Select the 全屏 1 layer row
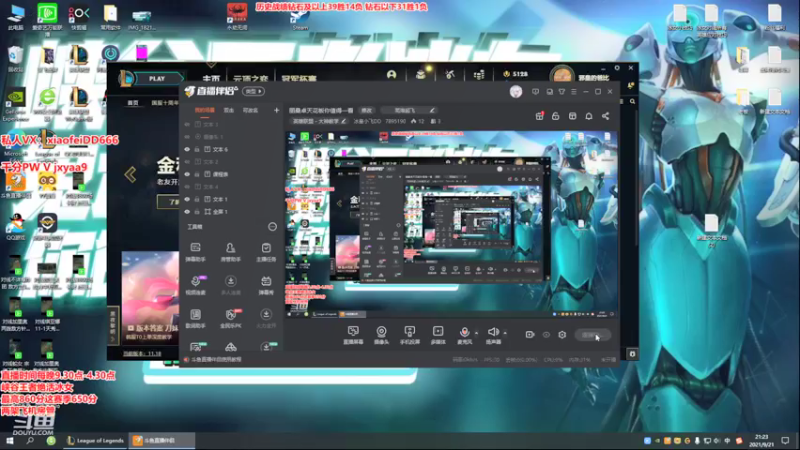This screenshot has height=450, width=800. 231,211
